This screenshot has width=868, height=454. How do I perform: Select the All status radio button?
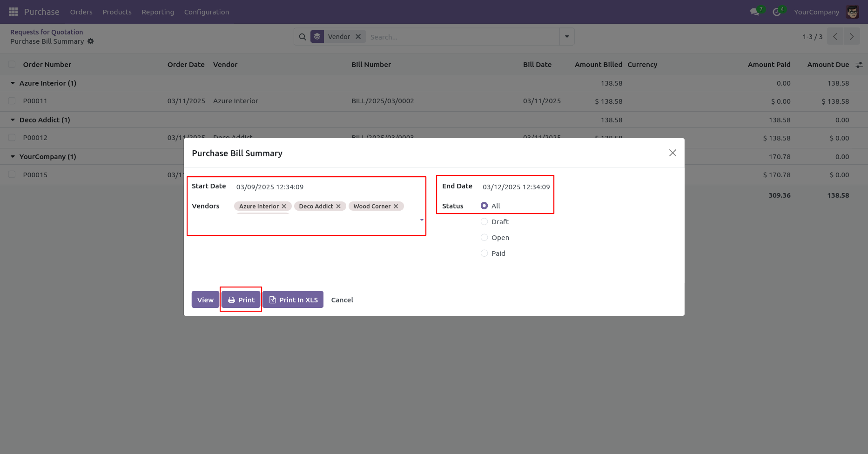(484, 206)
